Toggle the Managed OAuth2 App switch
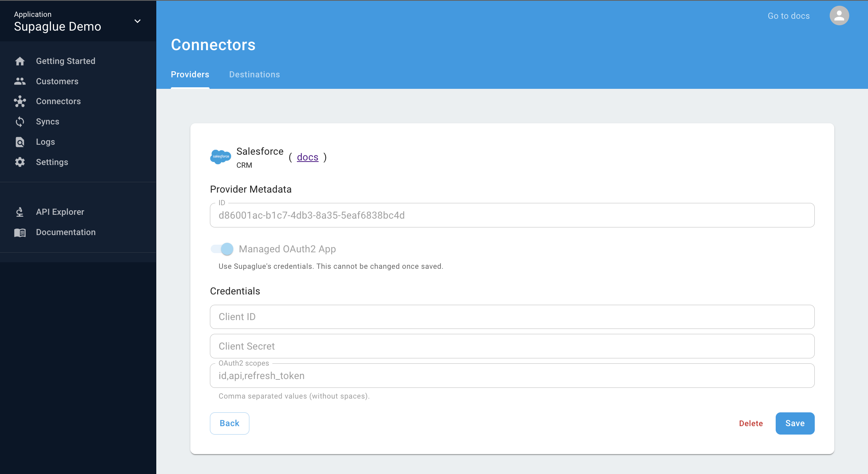This screenshot has height=474, width=868. (222, 249)
